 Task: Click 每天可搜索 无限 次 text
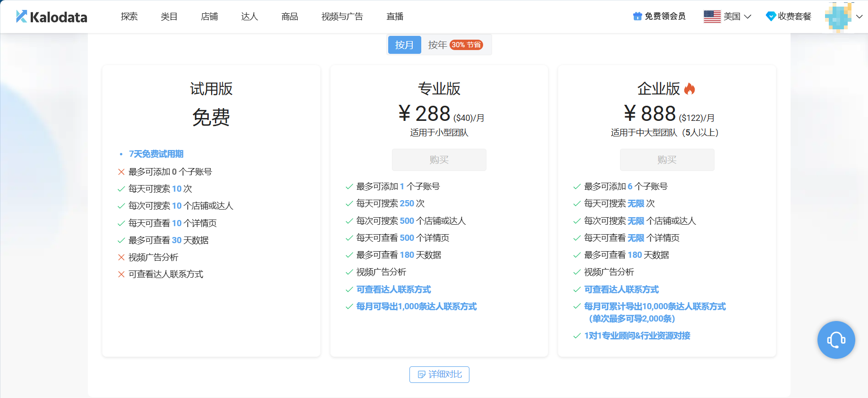(x=620, y=203)
